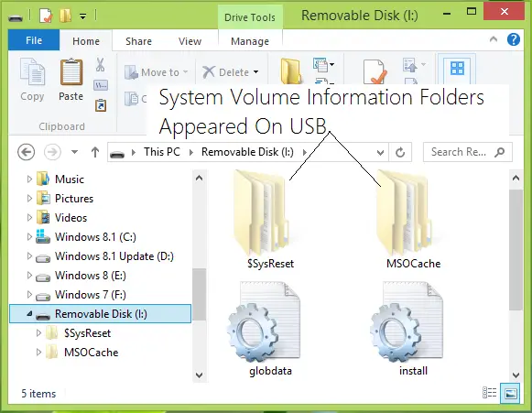The height and width of the screenshot is (413, 532).
Task: Click the blue Help question mark icon
Action: point(514,39)
